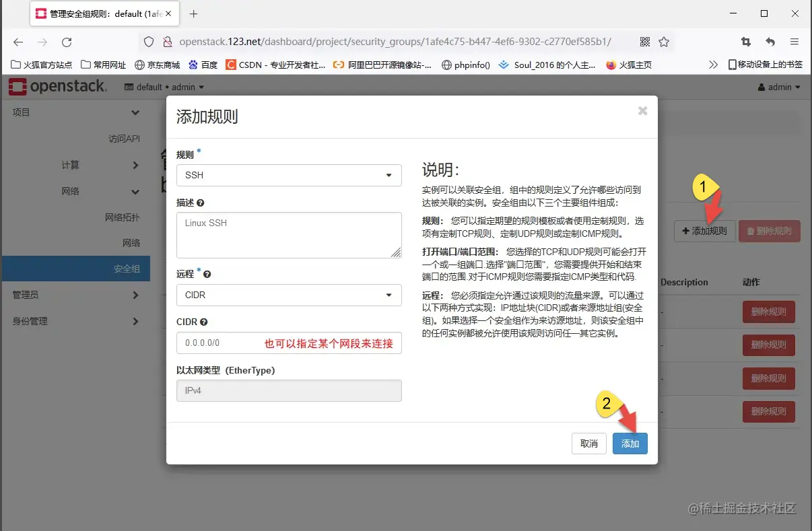The image size is (812, 531).
Task: Click the 添加 button to confirm the rule
Action: point(630,444)
